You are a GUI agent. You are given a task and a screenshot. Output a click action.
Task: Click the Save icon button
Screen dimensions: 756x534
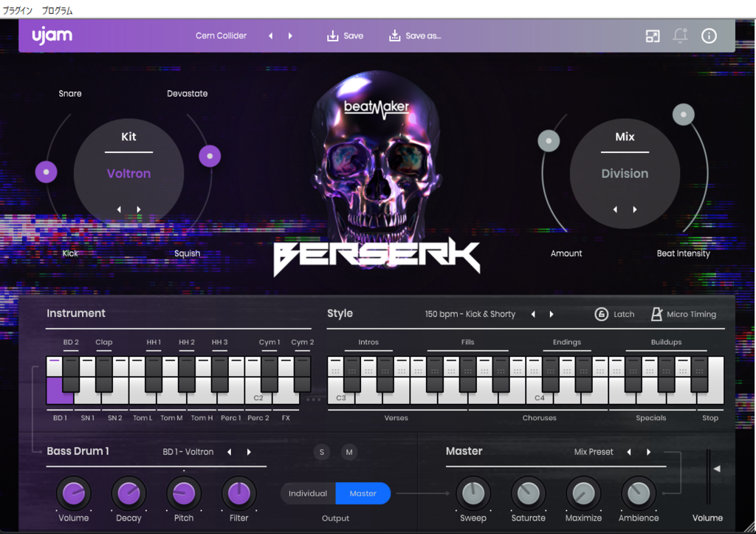pos(332,35)
